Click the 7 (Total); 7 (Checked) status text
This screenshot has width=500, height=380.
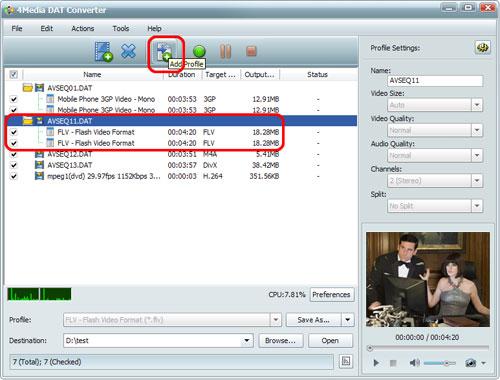pyautogui.click(x=47, y=362)
